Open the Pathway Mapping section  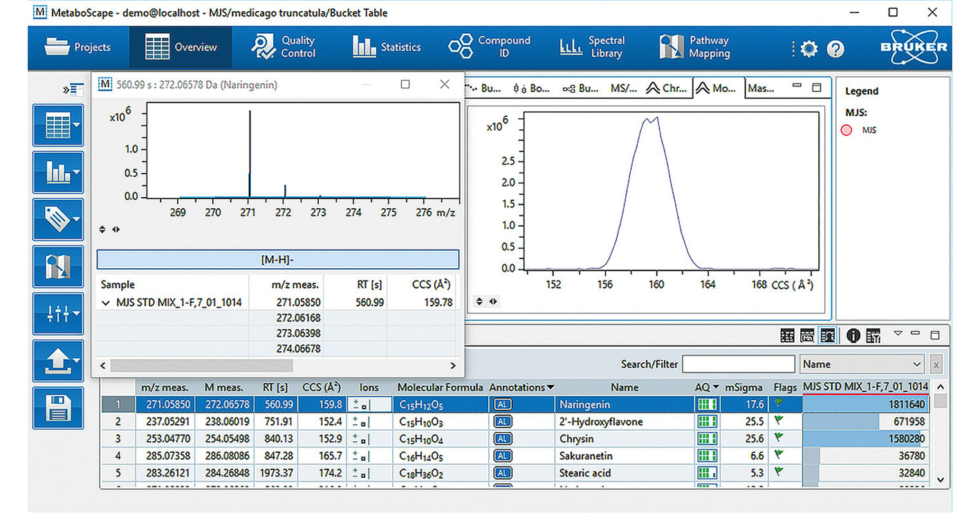[x=695, y=47]
